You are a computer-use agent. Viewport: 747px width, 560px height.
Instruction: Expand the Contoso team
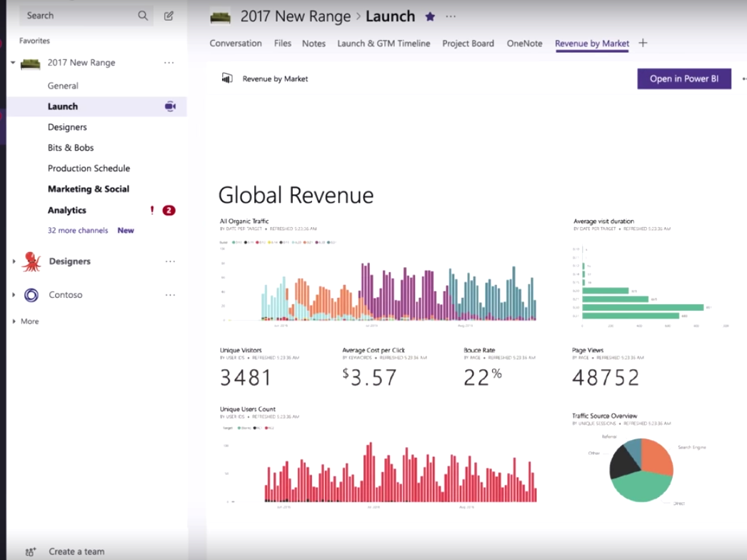click(x=14, y=295)
